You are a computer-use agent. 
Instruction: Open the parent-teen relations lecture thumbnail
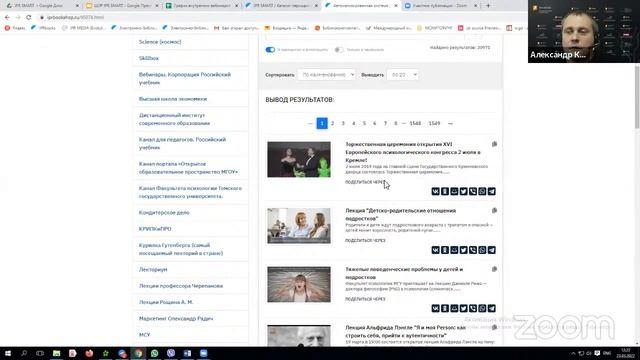299,226
